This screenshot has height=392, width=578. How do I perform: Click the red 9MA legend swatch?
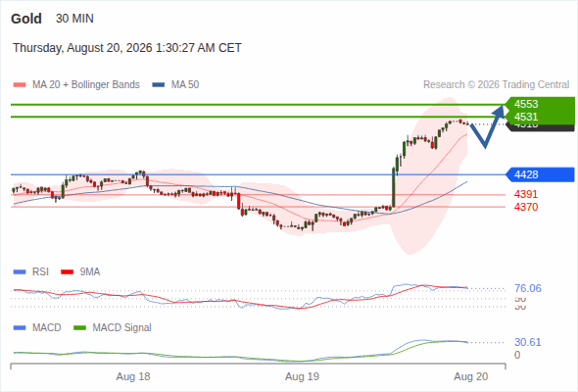click(x=67, y=272)
